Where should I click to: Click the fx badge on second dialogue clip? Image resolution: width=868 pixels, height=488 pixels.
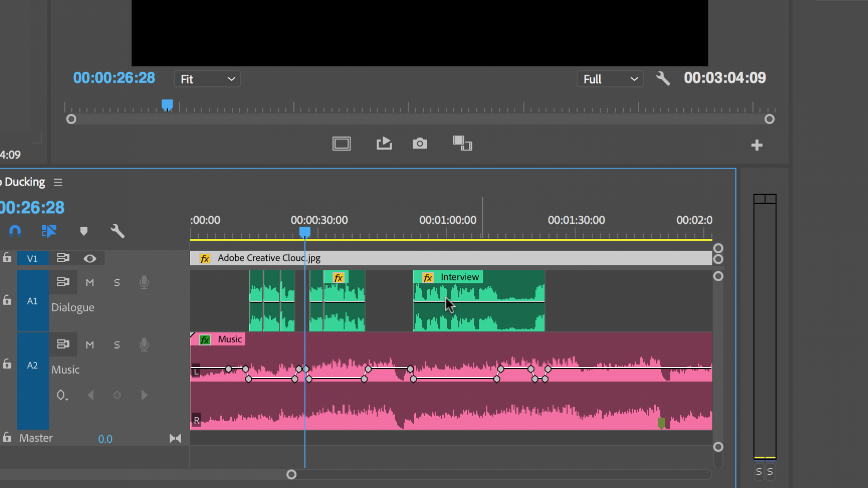[338, 277]
